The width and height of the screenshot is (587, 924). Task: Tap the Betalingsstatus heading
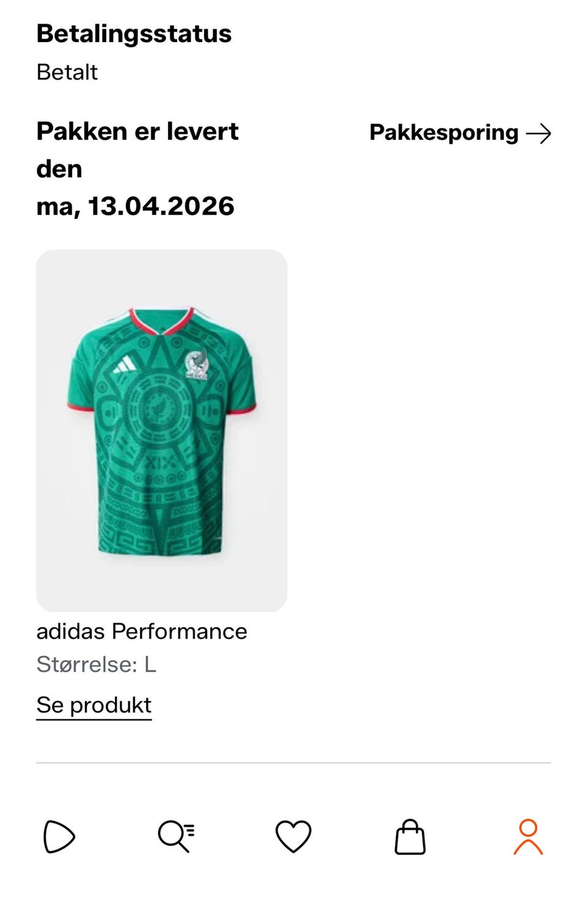point(134,34)
